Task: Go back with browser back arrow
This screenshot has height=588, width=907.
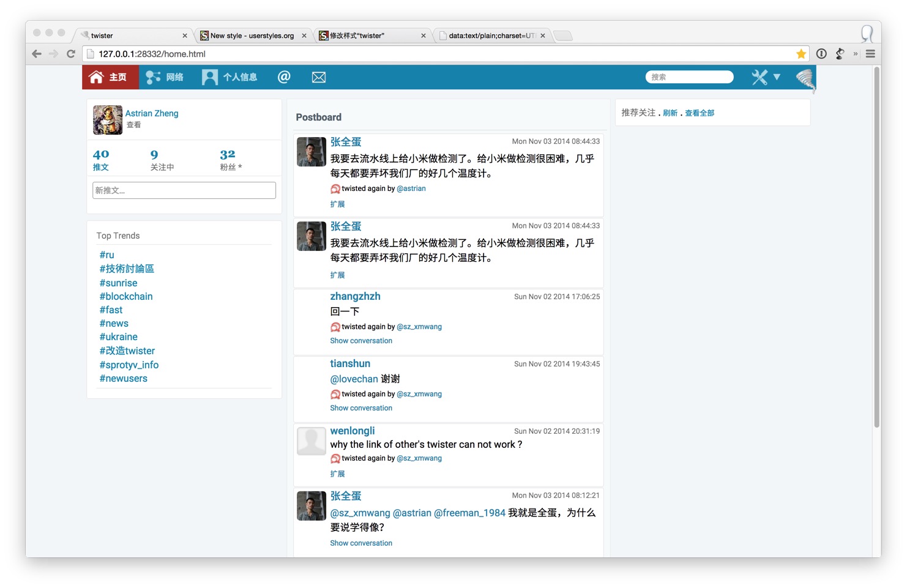Action: pyautogui.click(x=37, y=54)
